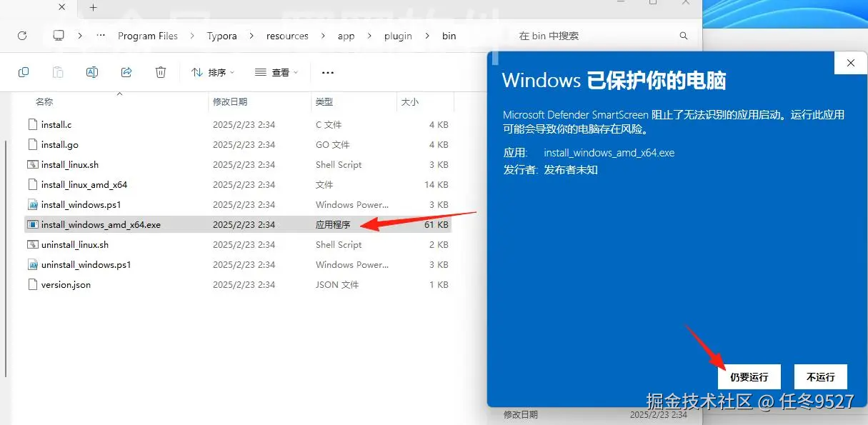This screenshot has width=868, height=425.
Task: Click 不运行 button in SmartScreen
Action: 820,377
